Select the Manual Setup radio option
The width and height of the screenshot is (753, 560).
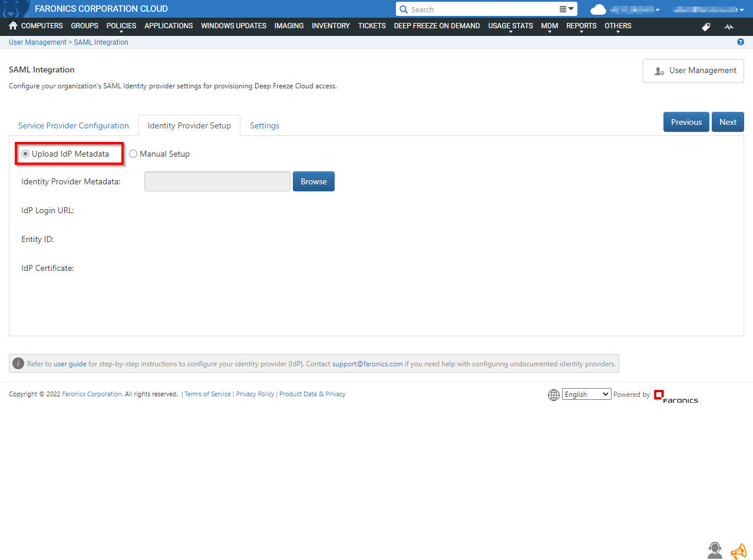(133, 154)
